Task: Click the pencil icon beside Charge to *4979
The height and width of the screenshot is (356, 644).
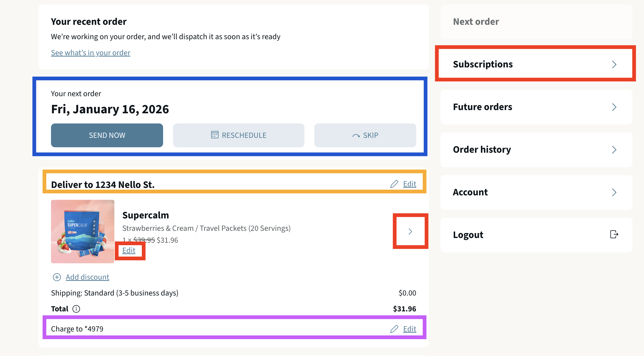Action: click(394, 329)
